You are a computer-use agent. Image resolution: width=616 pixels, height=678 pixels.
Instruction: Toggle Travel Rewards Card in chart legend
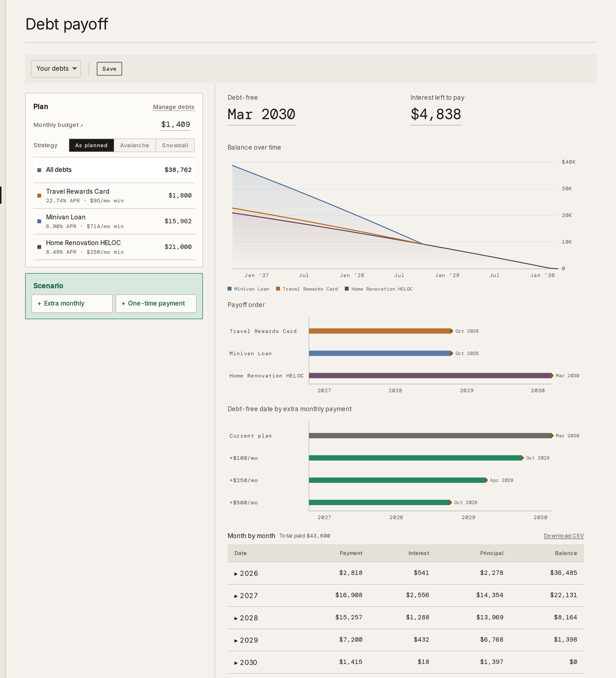coord(307,289)
